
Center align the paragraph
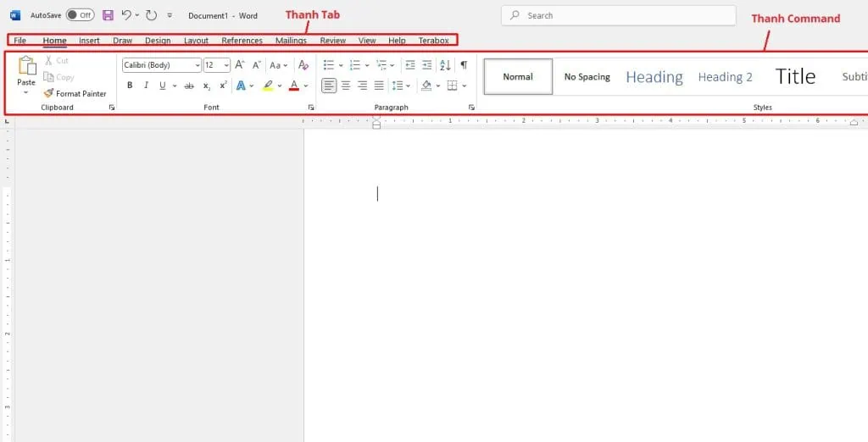pos(346,86)
